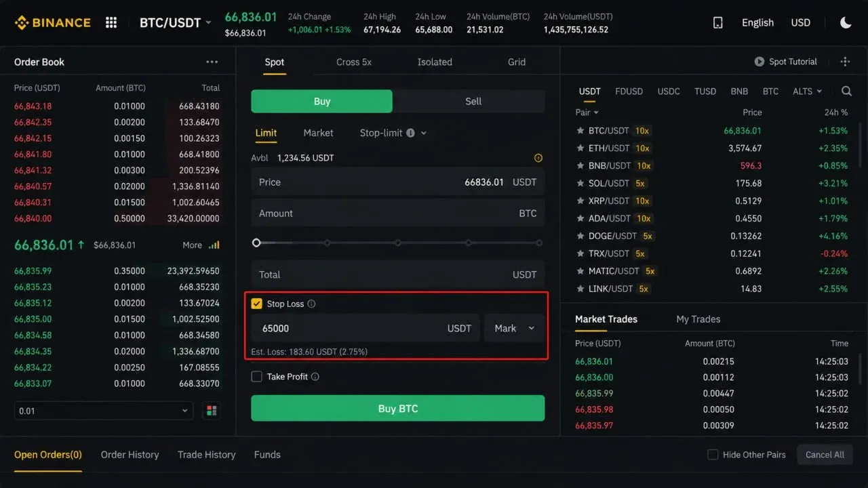
Task: Star the LINK/USDT pair
Action: (x=580, y=289)
